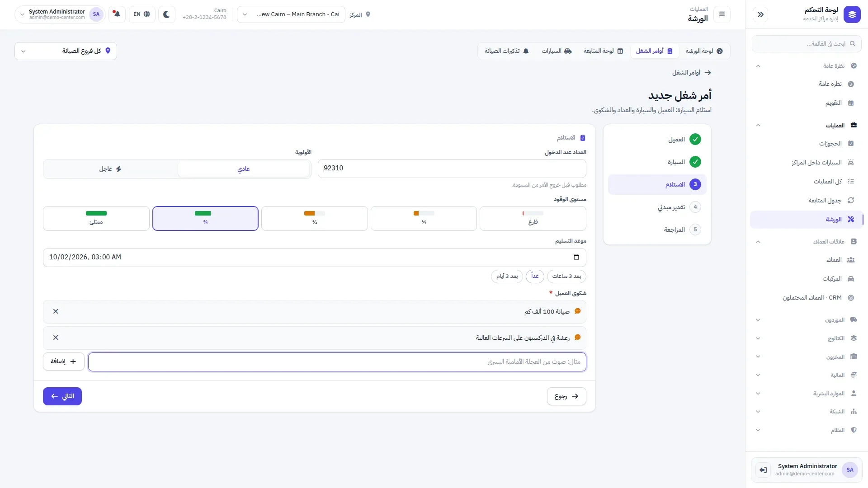Open center selector New Cairo Main Branch
Image resolution: width=868 pixels, height=488 pixels.
click(x=291, y=14)
